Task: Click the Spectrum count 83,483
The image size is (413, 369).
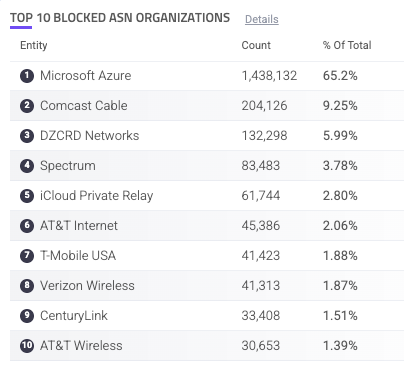Action: click(261, 166)
